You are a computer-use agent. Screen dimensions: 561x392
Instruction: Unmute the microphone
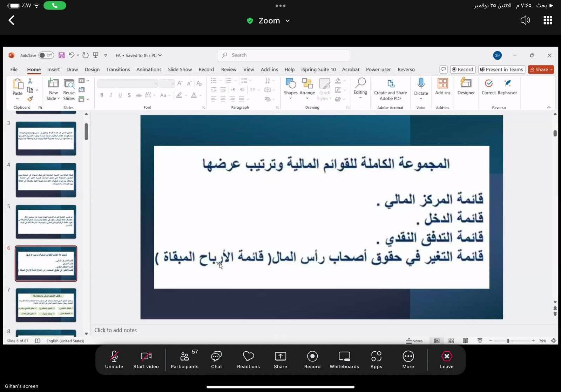point(114,359)
